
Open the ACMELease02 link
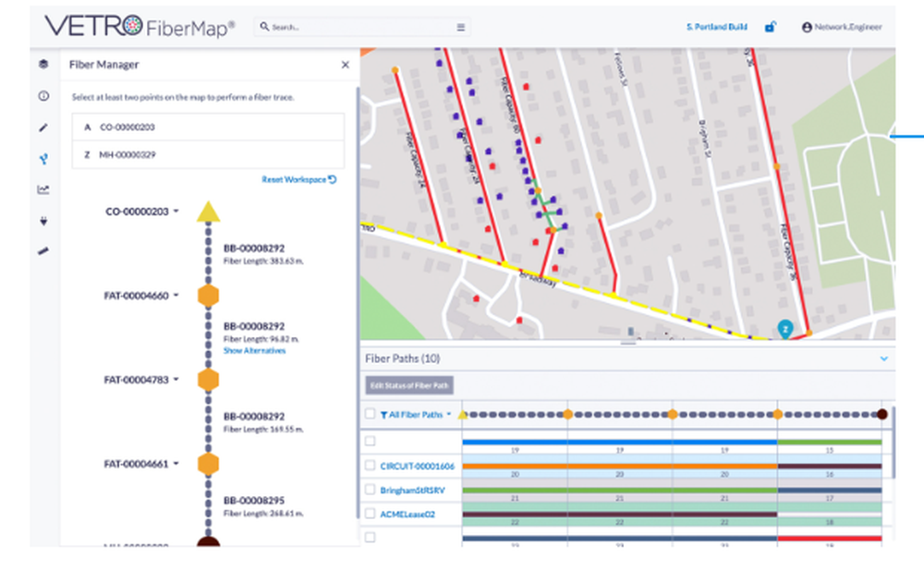point(407,515)
